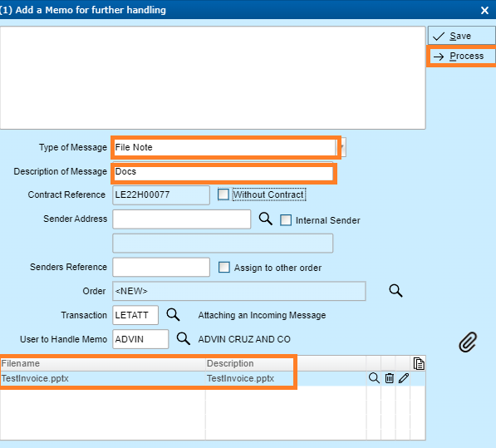Screen dimensions: 496x448
Task: Click the Order field lookup magnifier
Action: click(x=395, y=290)
